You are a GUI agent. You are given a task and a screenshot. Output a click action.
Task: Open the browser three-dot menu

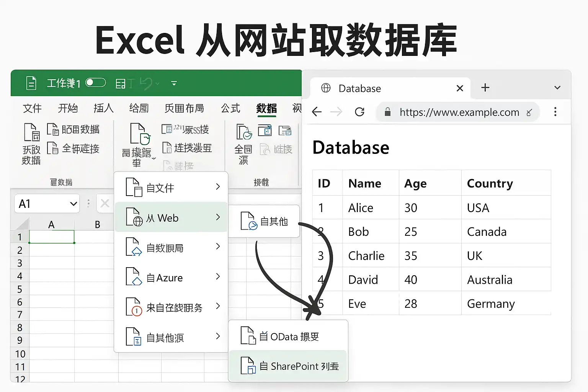point(555,112)
